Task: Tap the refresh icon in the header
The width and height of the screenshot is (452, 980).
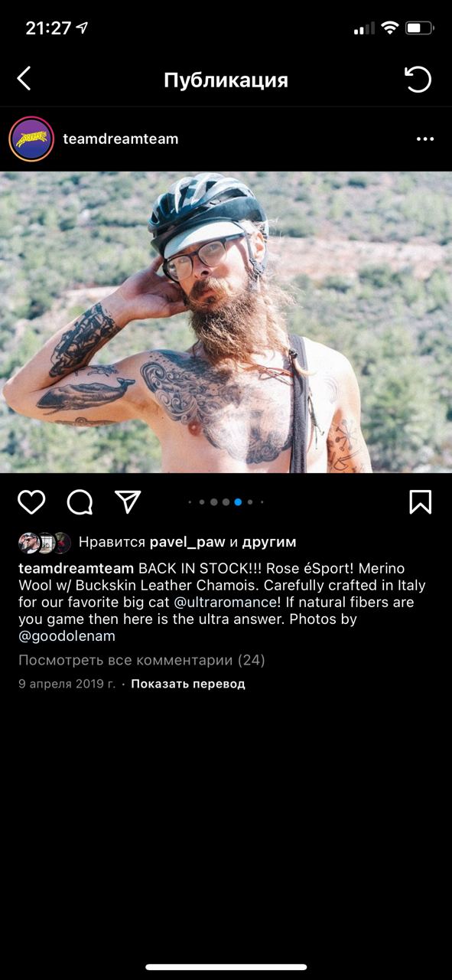Action: coord(418,79)
